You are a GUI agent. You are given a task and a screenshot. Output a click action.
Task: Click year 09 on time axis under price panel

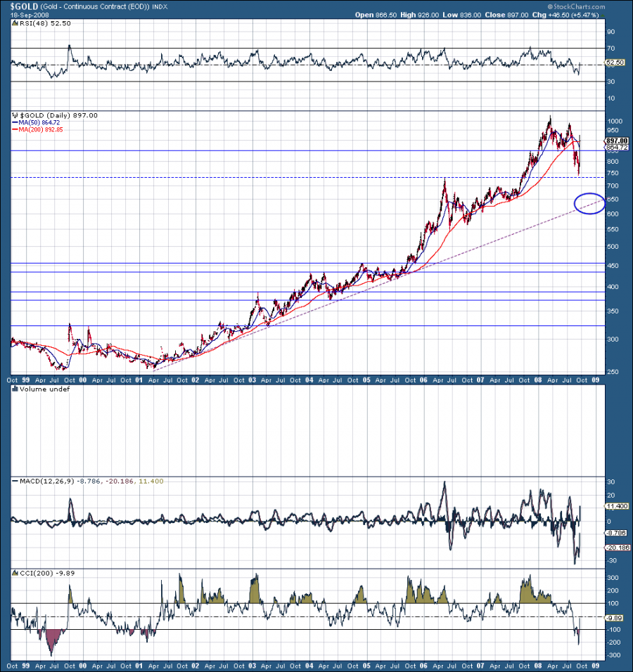coord(595,380)
